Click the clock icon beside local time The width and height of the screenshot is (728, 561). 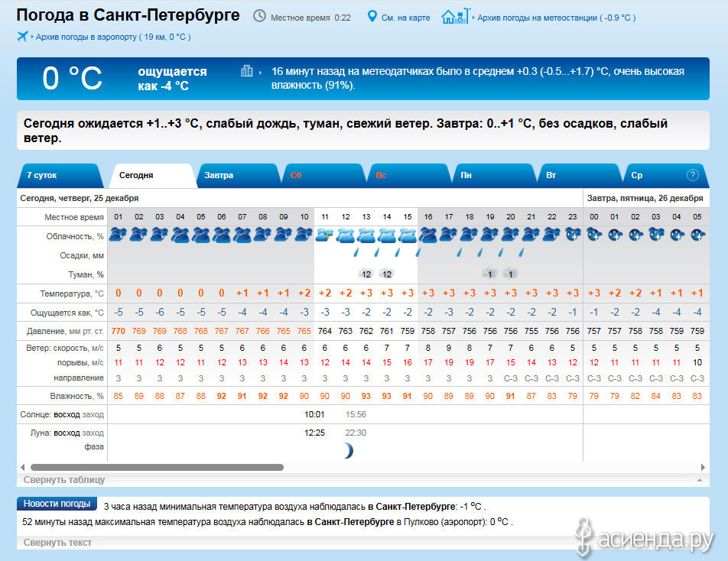point(260,17)
